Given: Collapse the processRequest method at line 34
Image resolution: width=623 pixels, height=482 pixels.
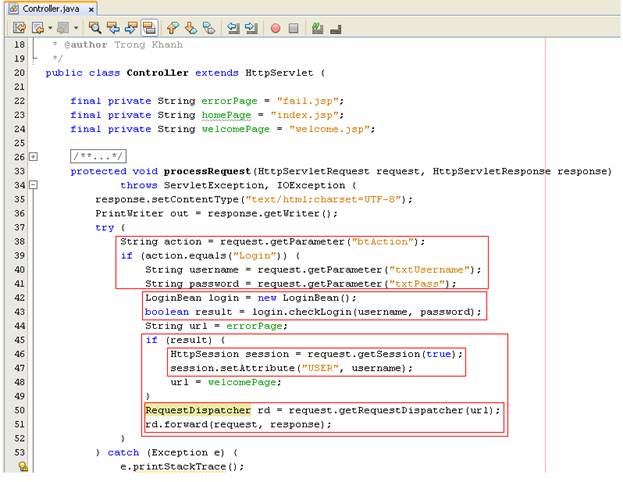Looking at the screenshot, I should click(34, 185).
